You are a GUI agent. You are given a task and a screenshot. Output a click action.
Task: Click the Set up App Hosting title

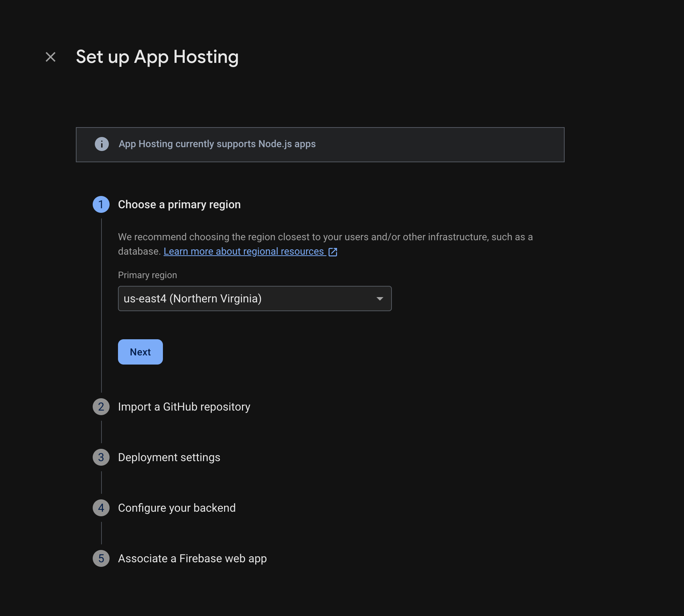157,57
